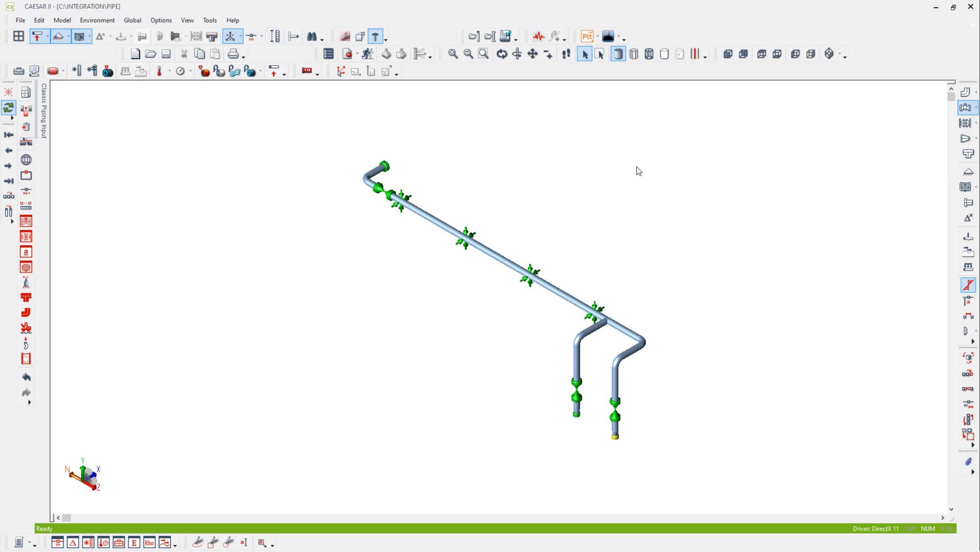The height and width of the screenshot is (552, 980).
Task: Open the dropdown beside the Plt icon
Action: coord(597,37)
